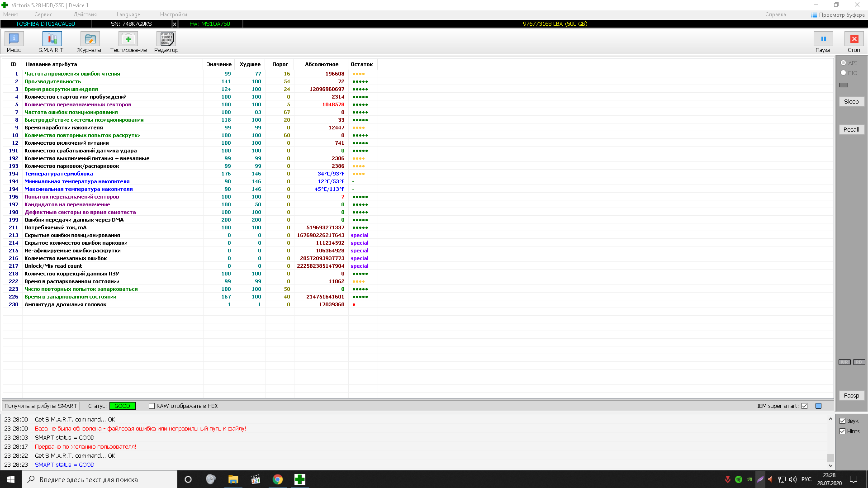
Task: Open the clapperboard video app in taskbar
Action: pyautogui.click(x=255, y=479)
